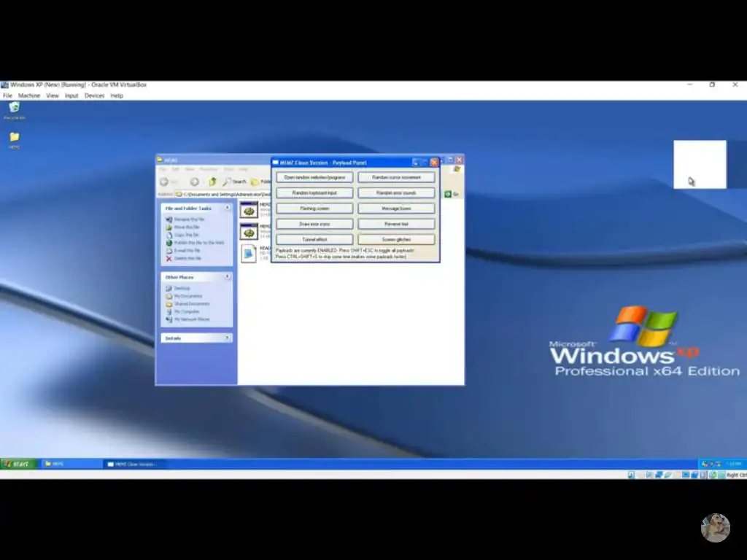Click the Back arrow in Explorer toolbar
747x560 pixels.
click(164, 182)
